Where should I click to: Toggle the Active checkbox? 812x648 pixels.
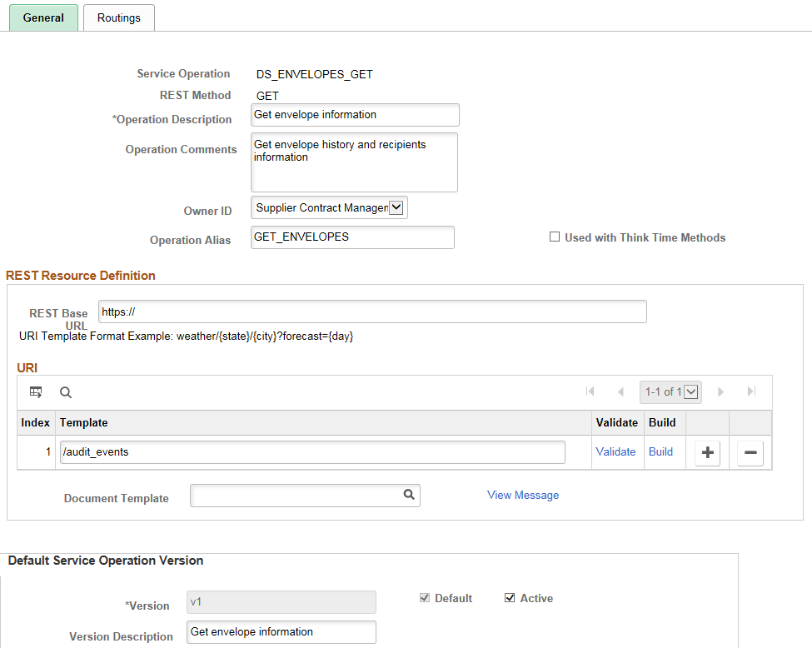(510, 598)
